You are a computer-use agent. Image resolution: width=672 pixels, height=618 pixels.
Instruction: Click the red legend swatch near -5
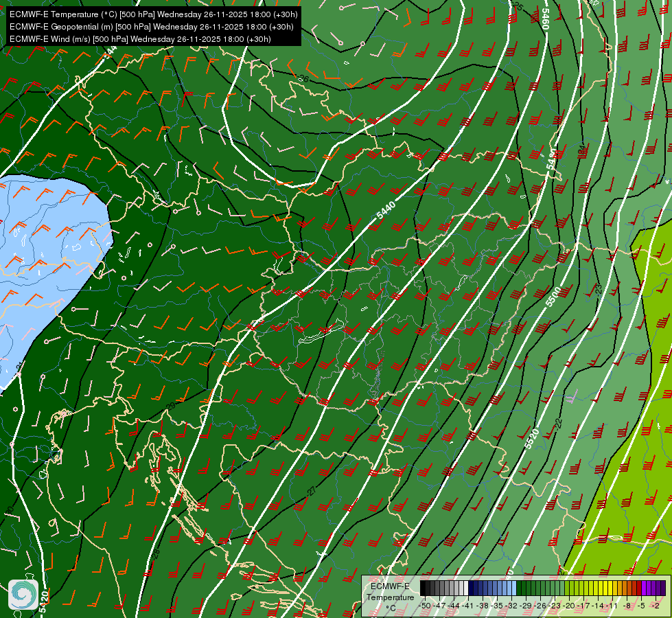tap(638, 588)
